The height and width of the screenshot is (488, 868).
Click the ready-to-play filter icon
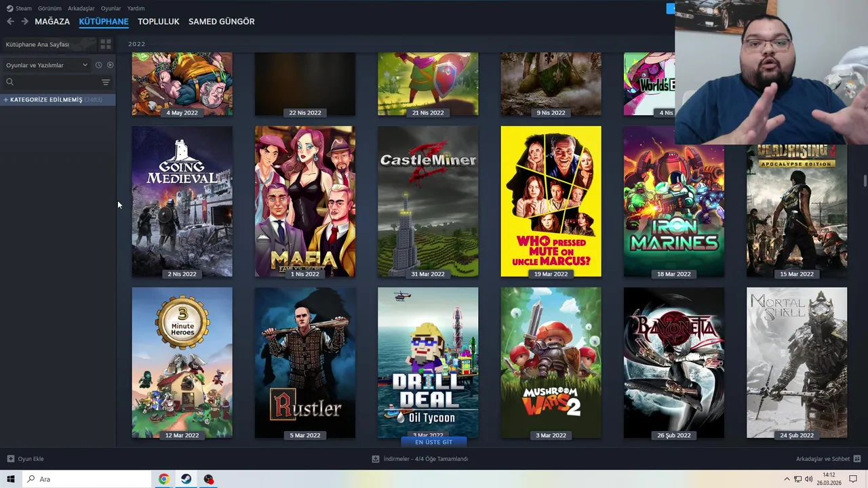tap(110, 65)
